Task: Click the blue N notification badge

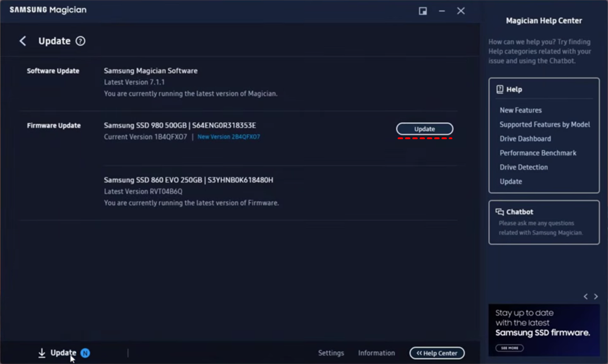Action: click(x=85, y=353)
